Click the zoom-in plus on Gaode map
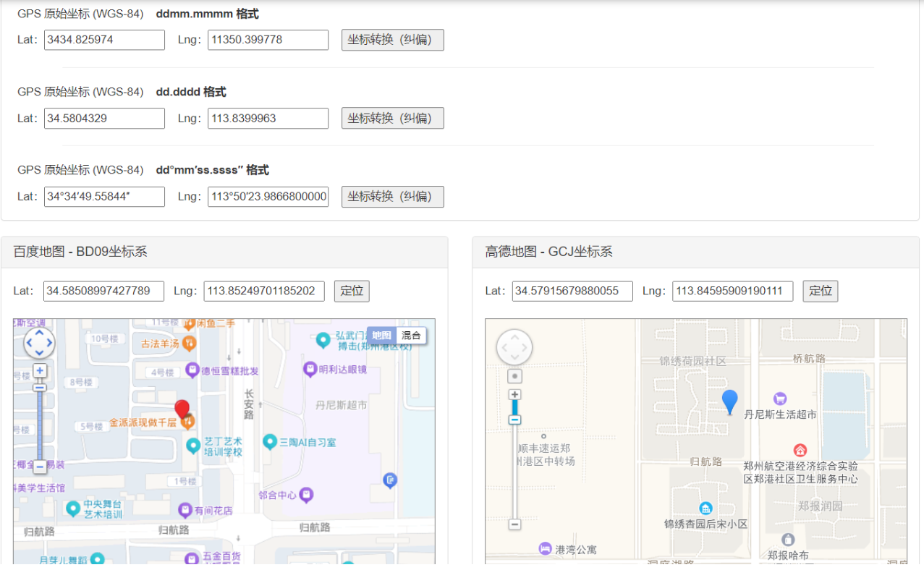This screenshot has height=570, width=924. [514, 395]
